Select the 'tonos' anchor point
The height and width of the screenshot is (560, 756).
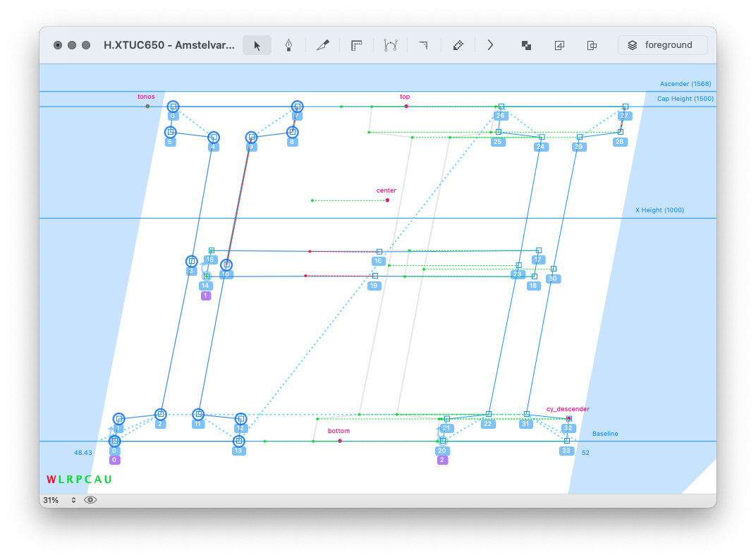[x=147, y=106]
